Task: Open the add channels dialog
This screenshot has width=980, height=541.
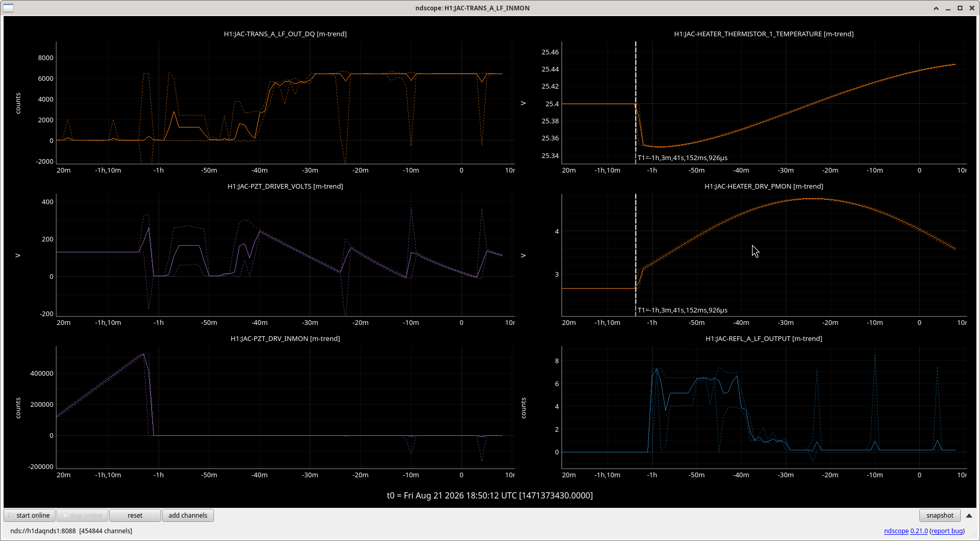Action: pyautogui.click(x=188, y=516)
